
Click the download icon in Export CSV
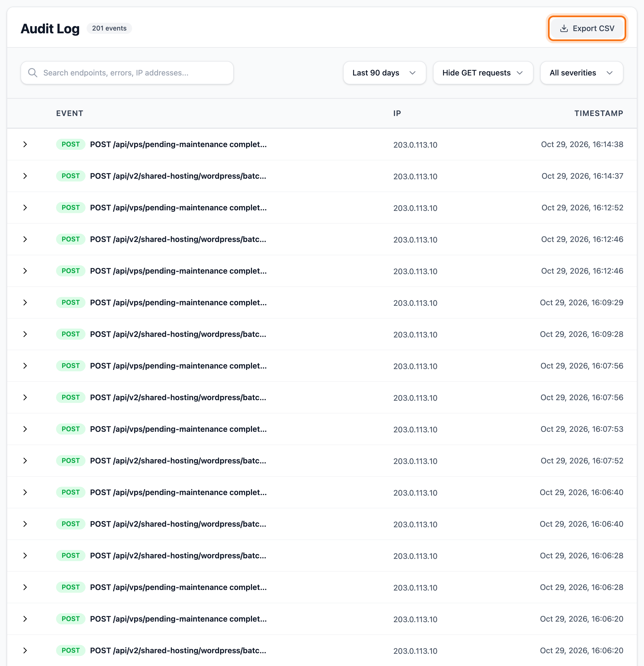coord(564,29)
